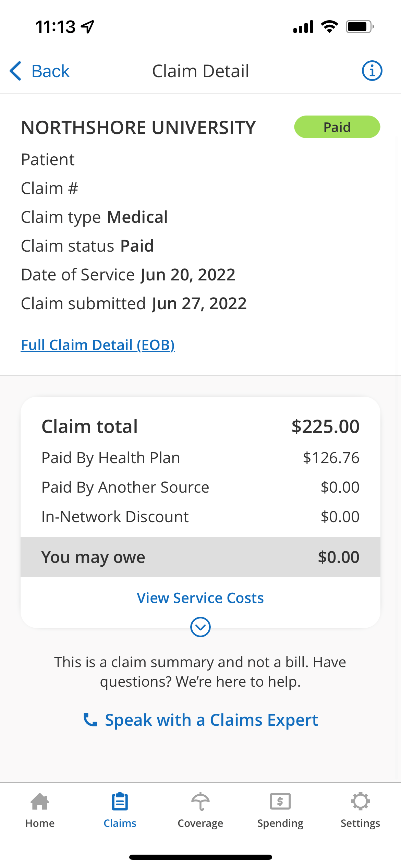The image size is (401, 868).
Task: Tap Speak with a Claims Expert
Action: point(211,720)
